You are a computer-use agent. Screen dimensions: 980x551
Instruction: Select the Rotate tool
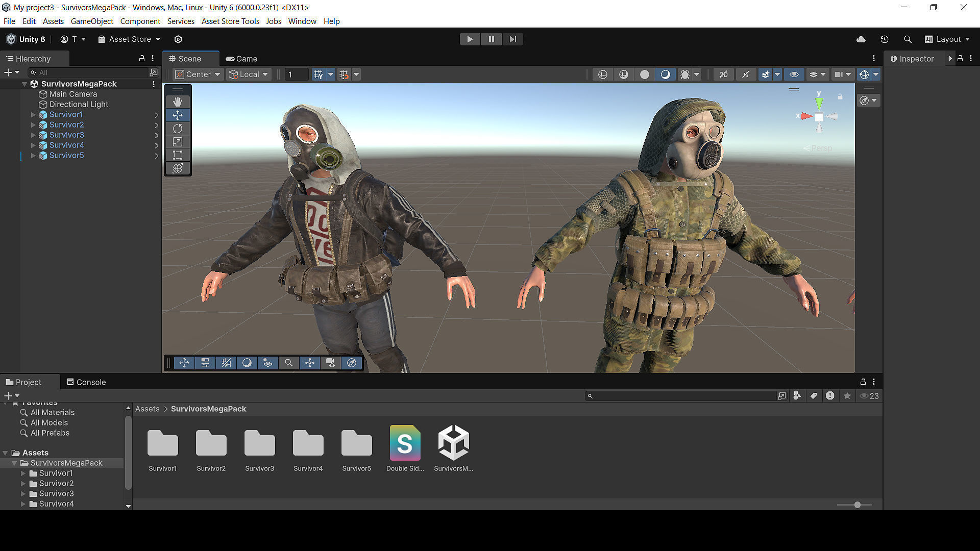tap(178, 129)
